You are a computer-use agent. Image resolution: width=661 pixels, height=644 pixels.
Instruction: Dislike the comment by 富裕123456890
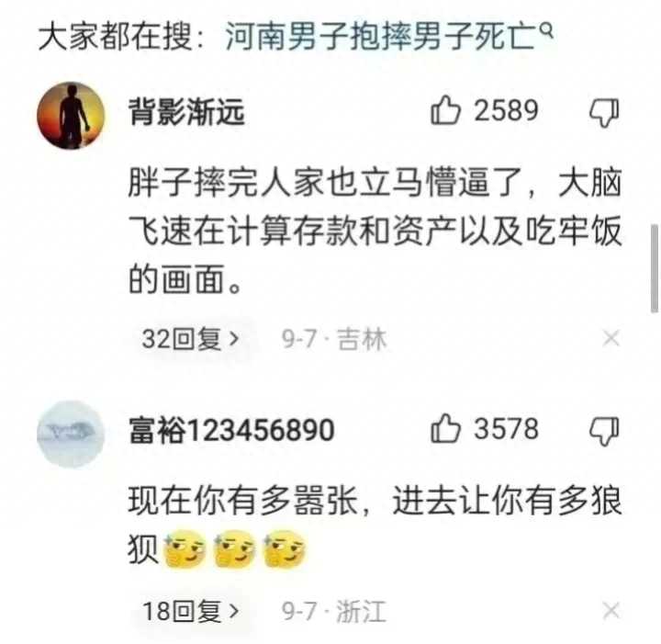(x=604, y=431)
